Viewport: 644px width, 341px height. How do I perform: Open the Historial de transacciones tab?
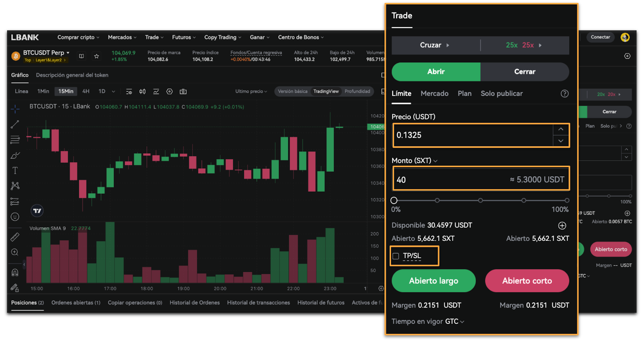click(x=258, y=303)
